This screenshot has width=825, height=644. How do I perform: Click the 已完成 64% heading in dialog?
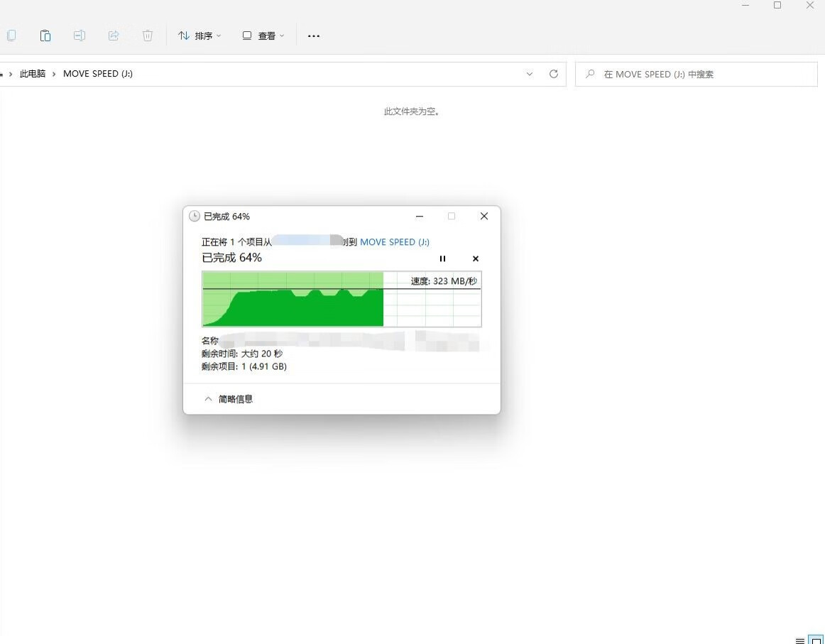pyautogui.click(x=231, y=257)
